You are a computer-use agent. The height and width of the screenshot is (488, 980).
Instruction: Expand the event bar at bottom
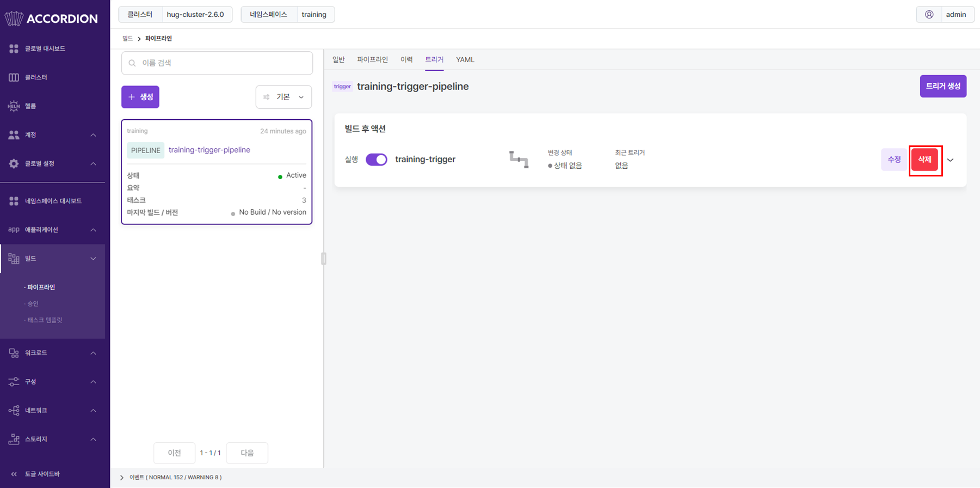click(122, 478)
